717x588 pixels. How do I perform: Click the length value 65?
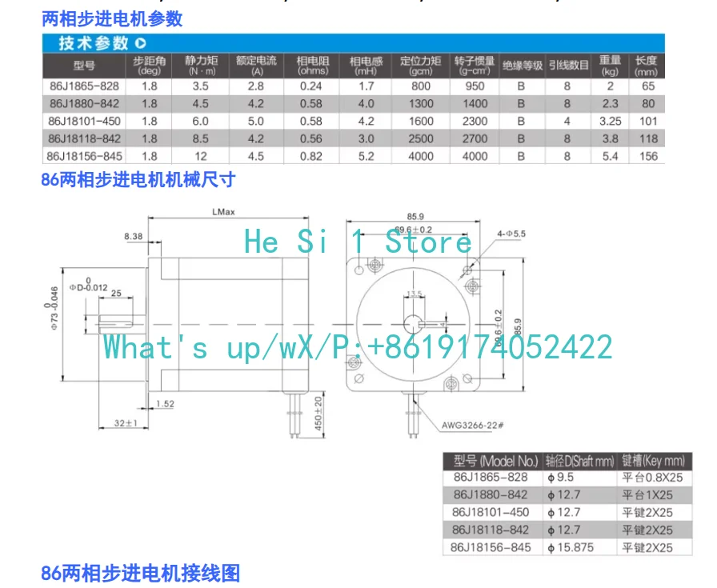point(648,86)
